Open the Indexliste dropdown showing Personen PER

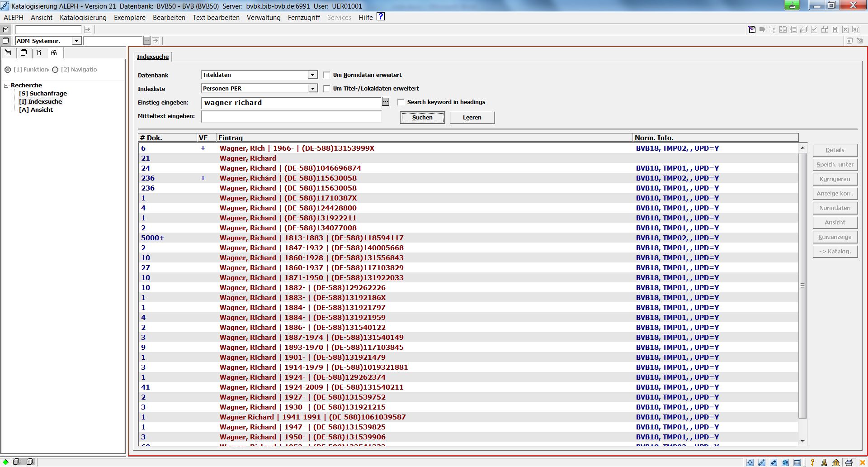[x=312, y=88]
